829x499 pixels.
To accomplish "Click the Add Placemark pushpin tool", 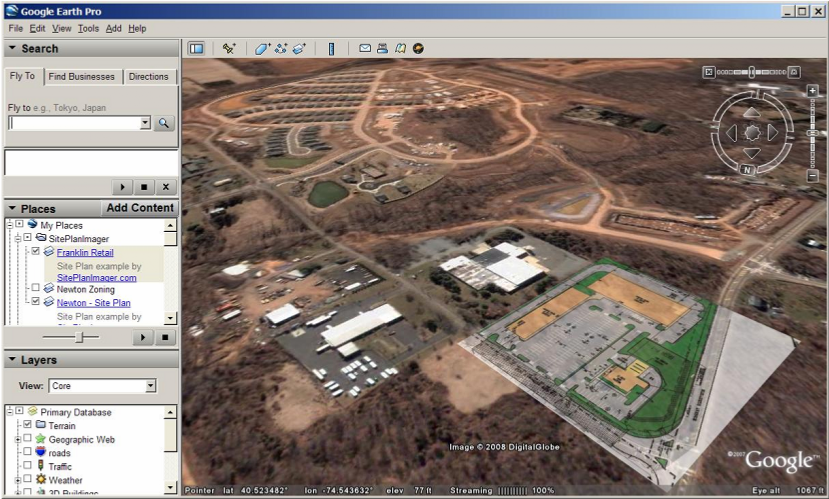I will pos(229,49).
